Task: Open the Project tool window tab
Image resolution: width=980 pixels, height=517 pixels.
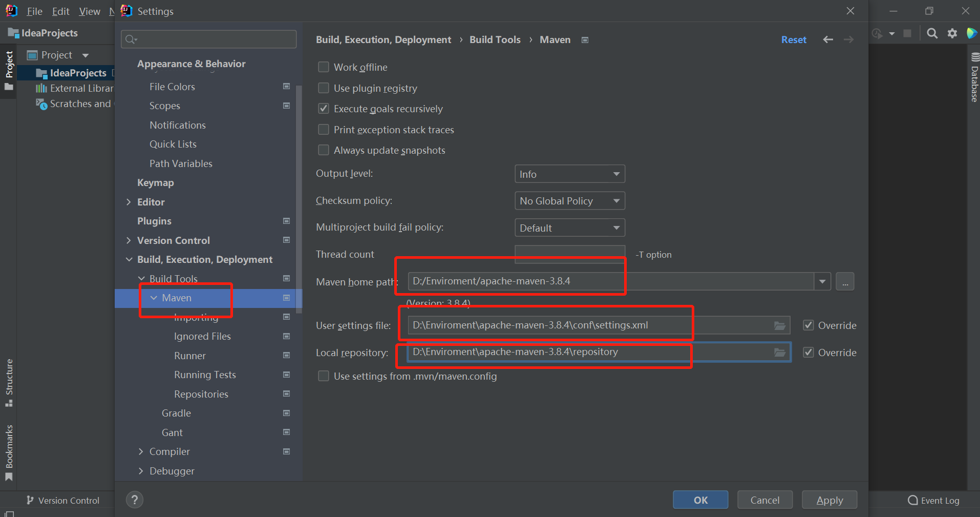Action: click(9, 71)
